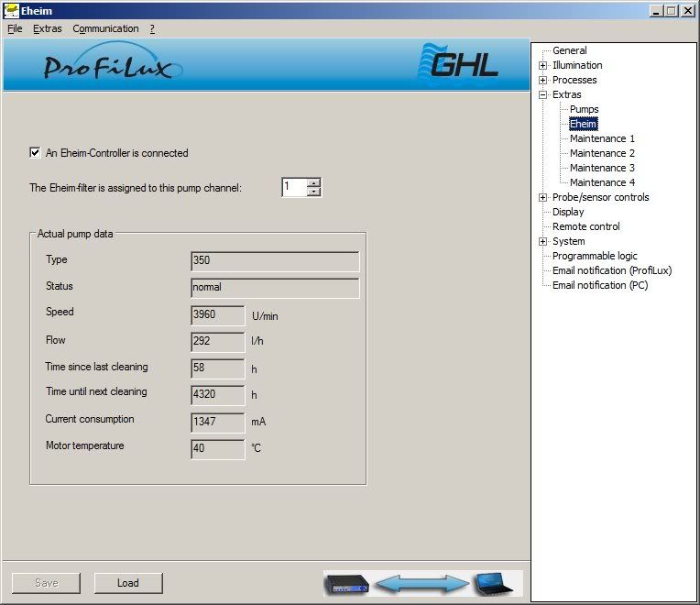700x605 pixels.
Task: Select Remote control in the tree
Action: click(585, 226)
